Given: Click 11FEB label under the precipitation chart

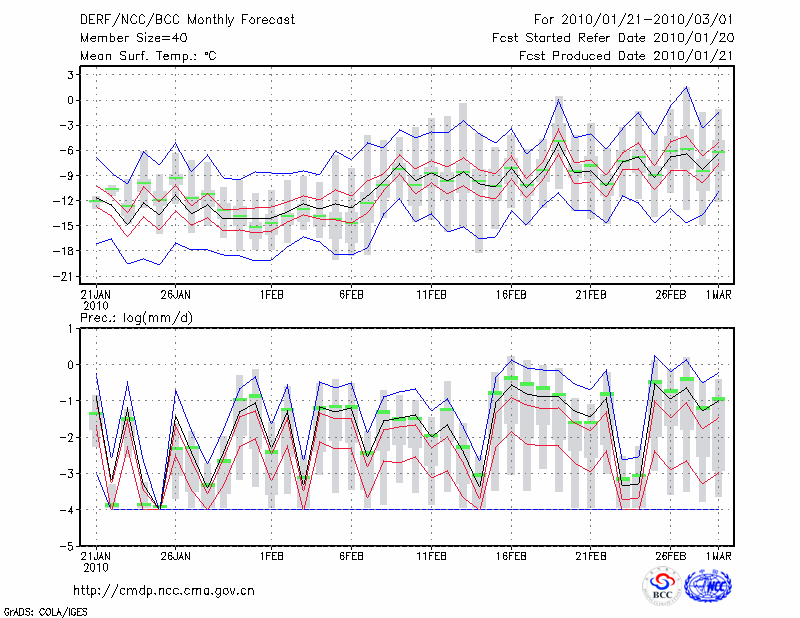Looking at the screenshot, I should (x=431, y=555).
